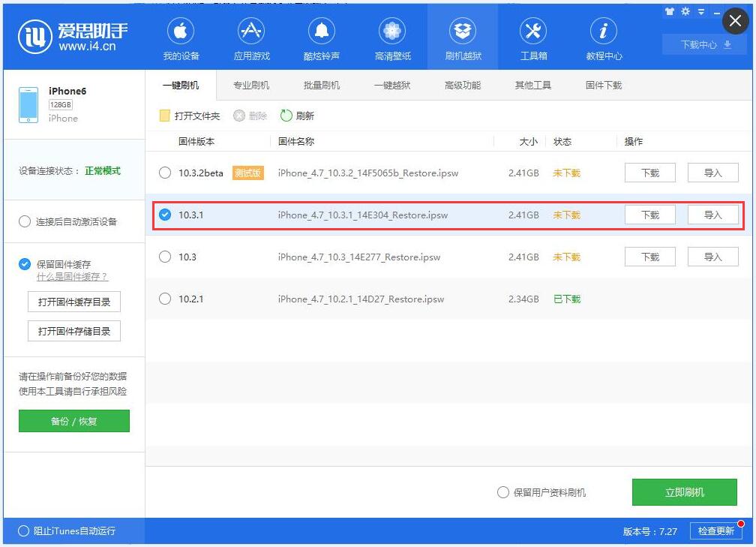Open the 应用游戏 apps and games section
756x547 pixels.
(250, 37)
